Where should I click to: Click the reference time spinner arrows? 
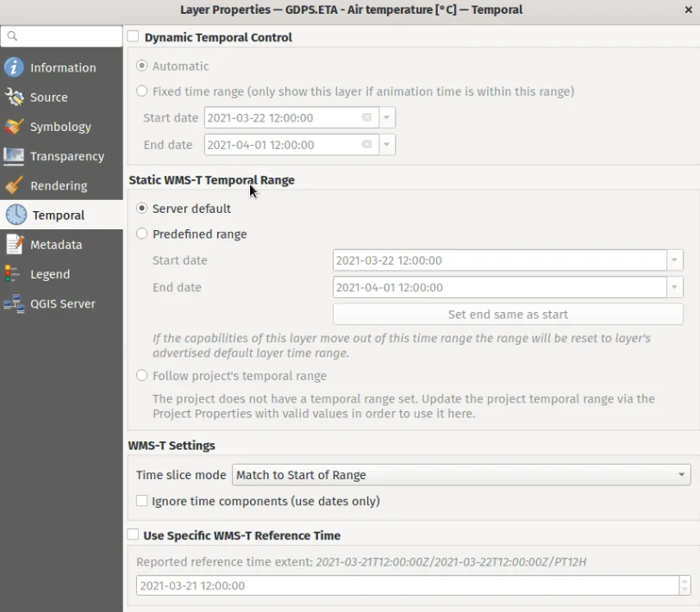point(684,585)
